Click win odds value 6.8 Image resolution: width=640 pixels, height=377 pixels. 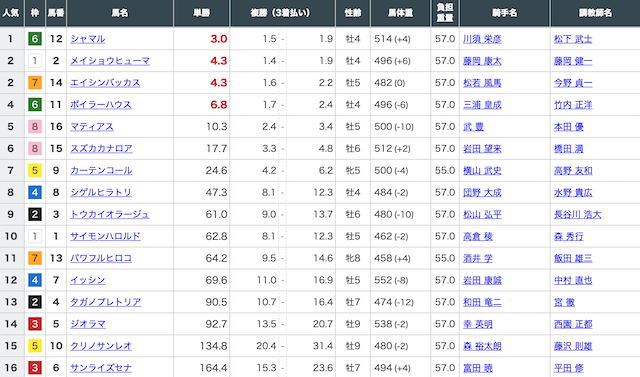point(219,105)
